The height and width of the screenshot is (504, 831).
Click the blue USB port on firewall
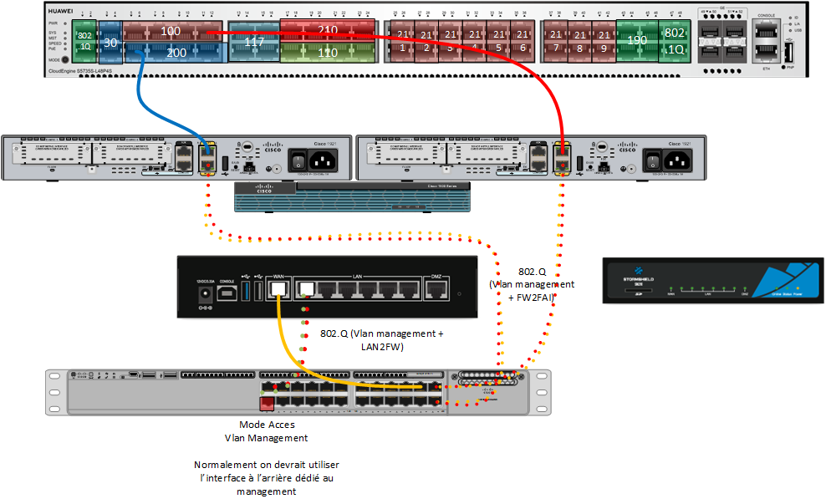246,290
